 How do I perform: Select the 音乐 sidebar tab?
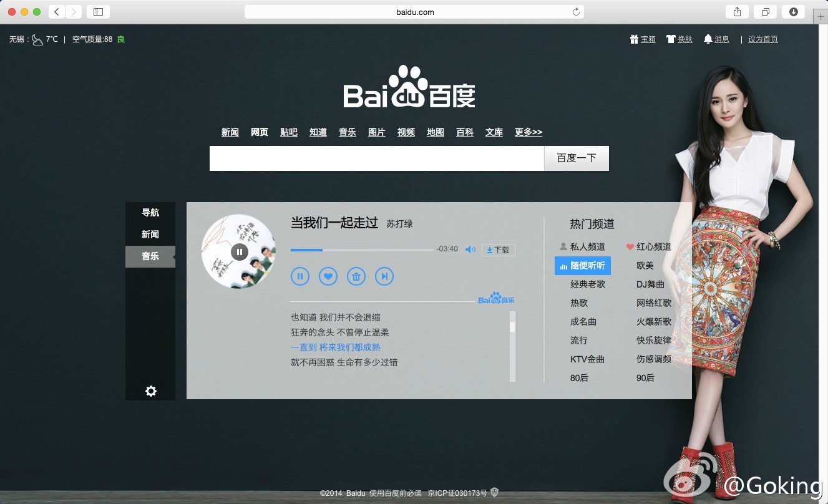[x=150, y=256]
